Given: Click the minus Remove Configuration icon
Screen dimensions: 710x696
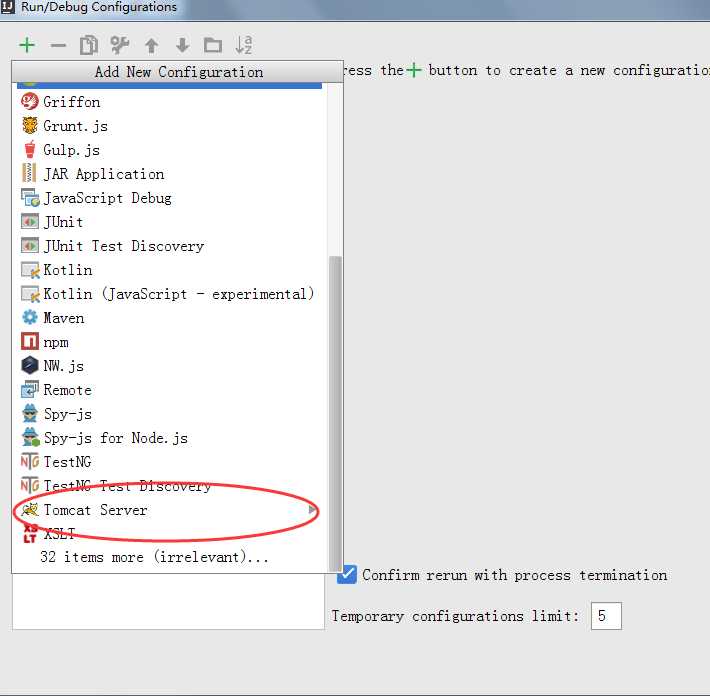Looking at the screenshot, I should pyautogui.click(x=58, y=45).
